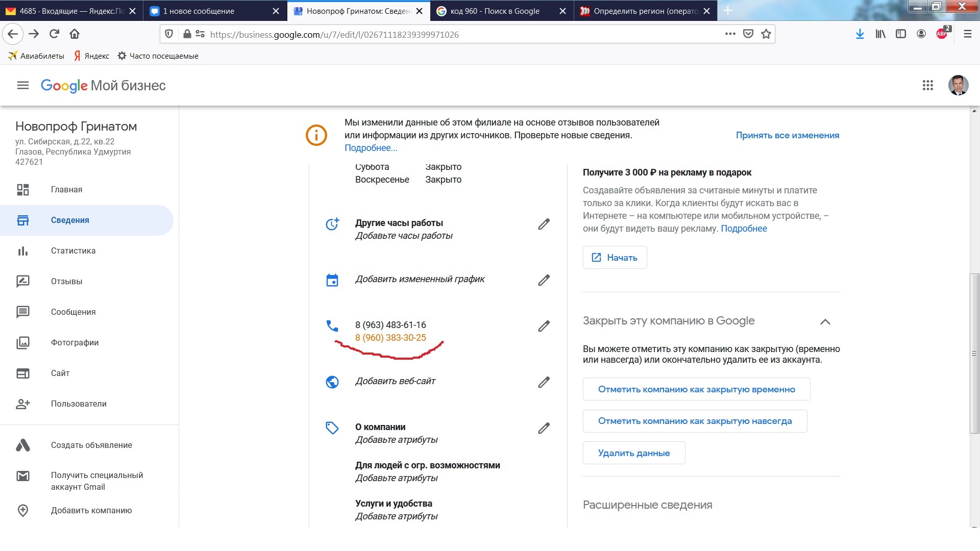
Task: Open the Яндекс bookmark
Action: [91, 56]
